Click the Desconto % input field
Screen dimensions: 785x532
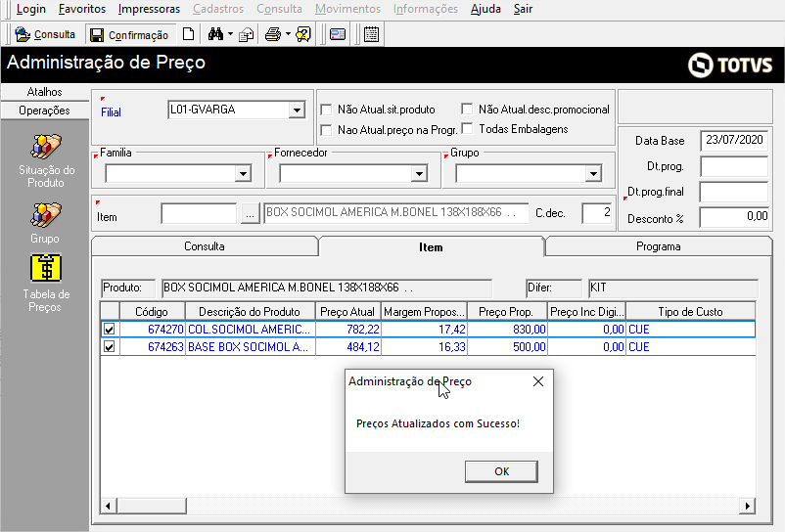[734, 217]
